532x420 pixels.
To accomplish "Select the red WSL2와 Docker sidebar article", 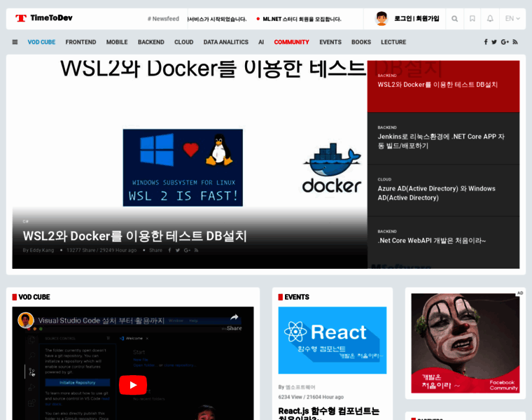I will pyautogui.click(x=443, y=87).
